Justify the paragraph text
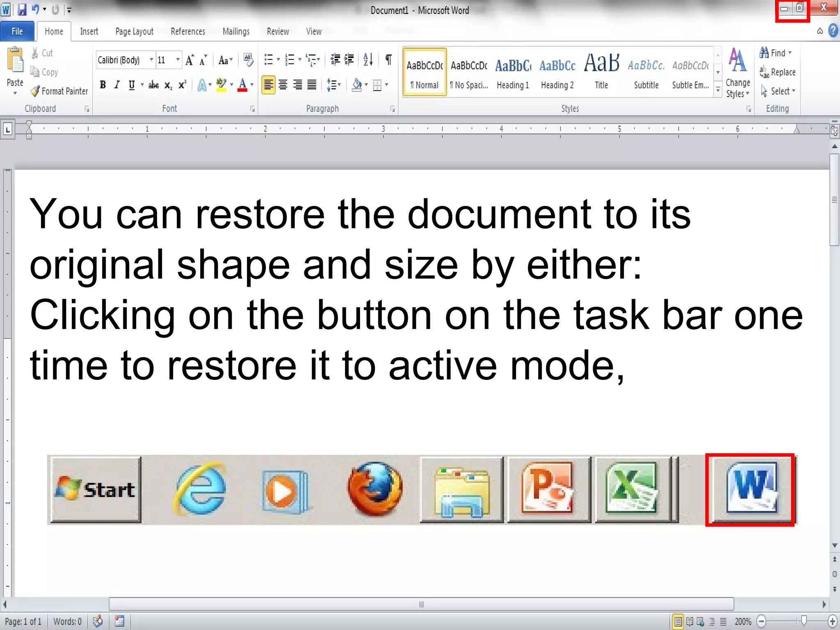840x630 pixels. click(x=312, y=85)
